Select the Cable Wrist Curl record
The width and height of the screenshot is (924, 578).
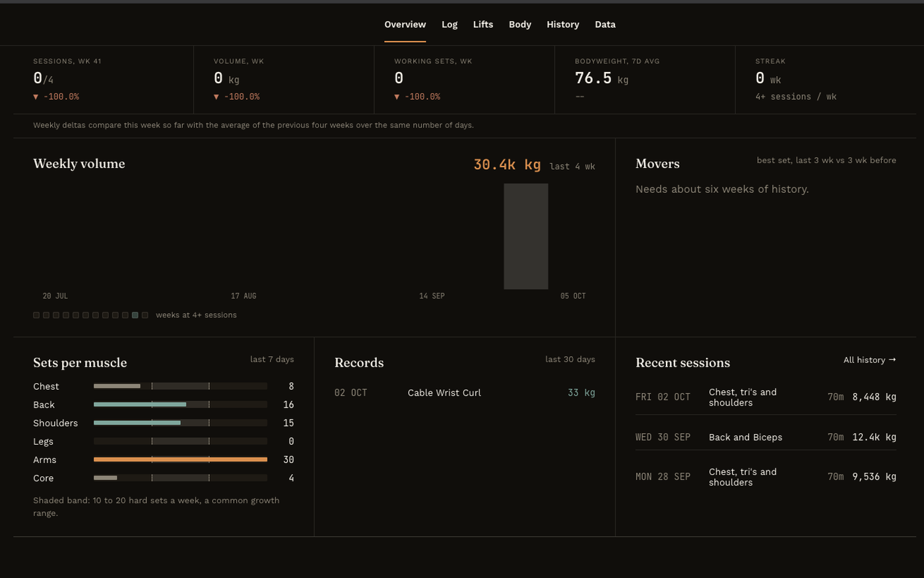[x=465, y=392]
